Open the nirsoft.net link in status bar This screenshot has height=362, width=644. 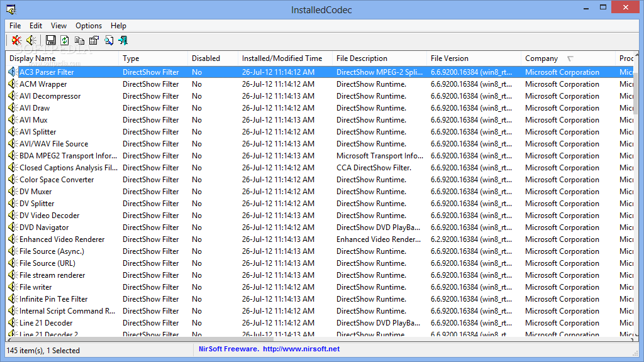tap(301, 349)
